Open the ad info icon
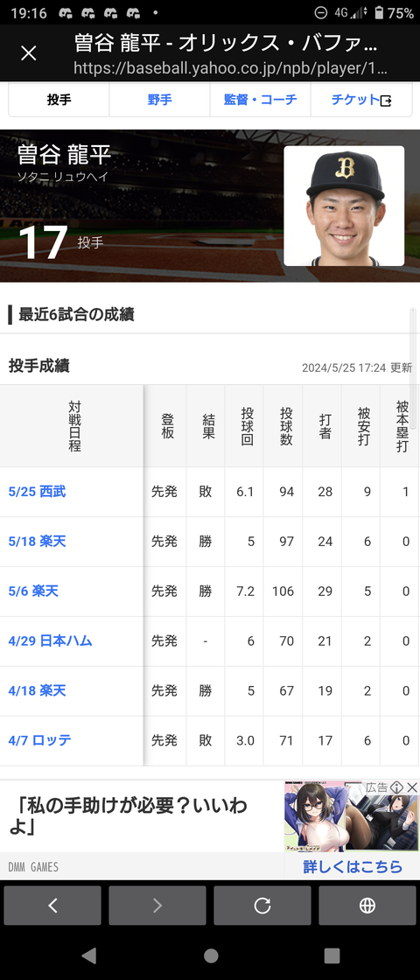The width and height of the screenshot is (420, 980). click(x=396, y=787)
